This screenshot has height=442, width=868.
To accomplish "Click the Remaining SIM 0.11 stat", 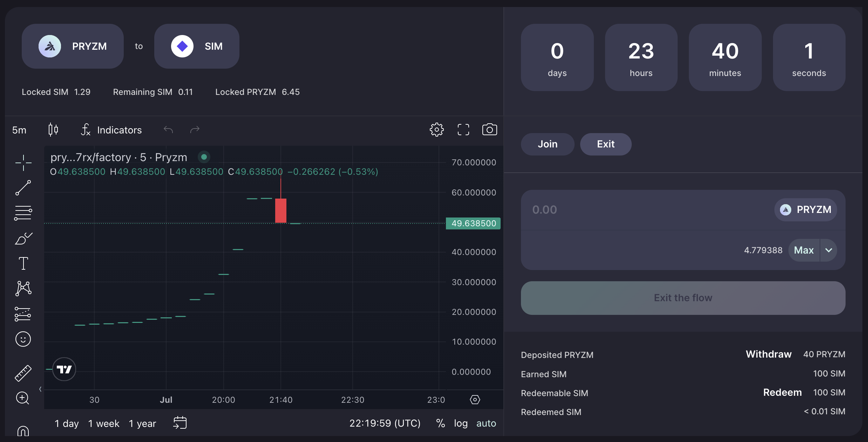I will click(x=153, y=92).
